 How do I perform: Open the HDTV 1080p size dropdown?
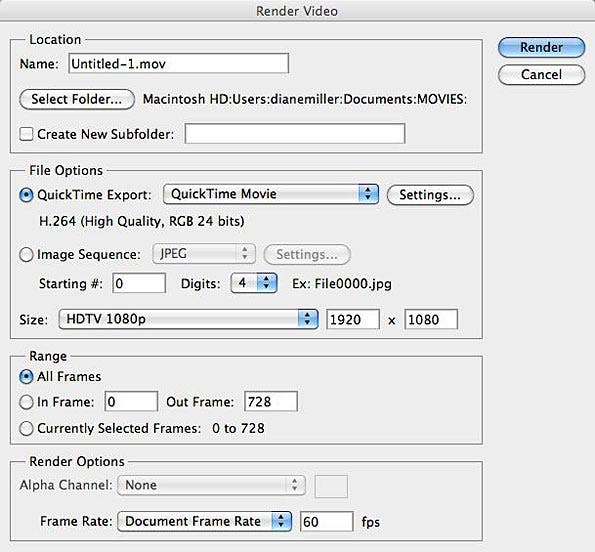coord(188,319)
